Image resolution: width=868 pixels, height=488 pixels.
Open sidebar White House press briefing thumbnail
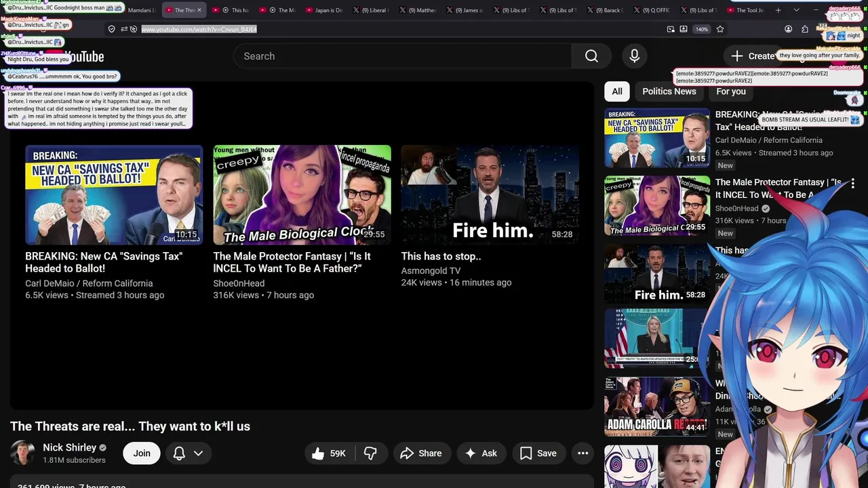click(x=657, y=339)
